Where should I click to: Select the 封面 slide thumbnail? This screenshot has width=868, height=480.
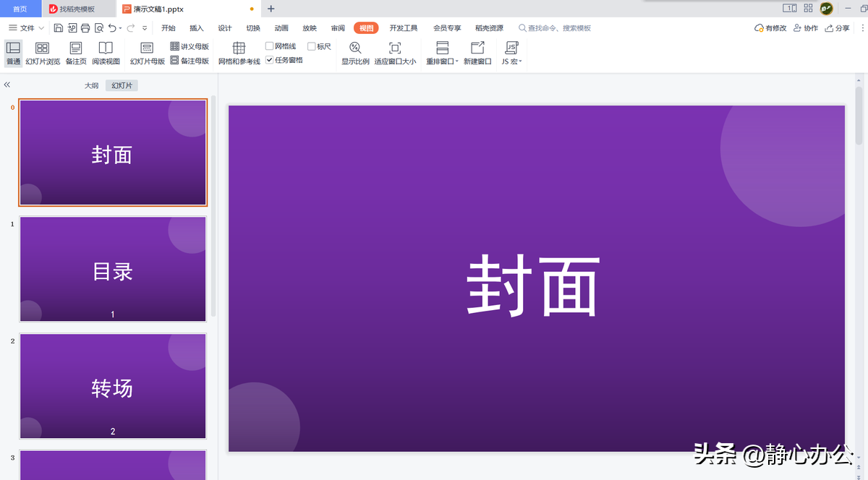[113, 153]
